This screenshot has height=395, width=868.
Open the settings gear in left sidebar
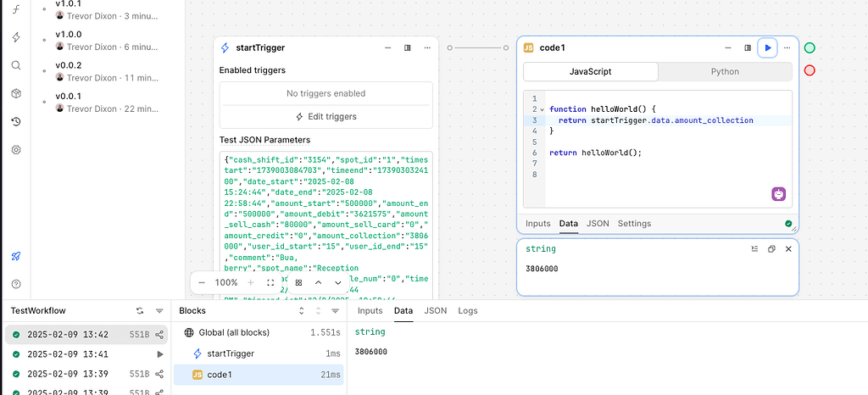(16, 150)
